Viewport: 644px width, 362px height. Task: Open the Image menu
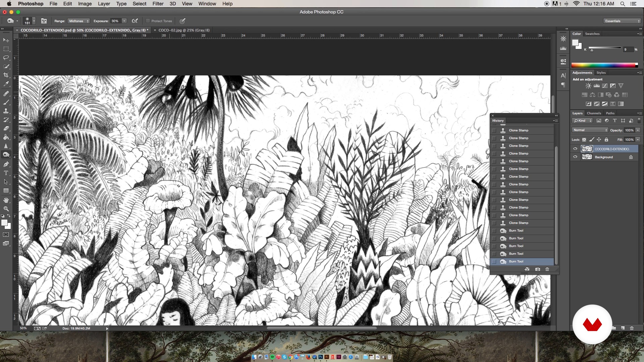coord(85,4)
